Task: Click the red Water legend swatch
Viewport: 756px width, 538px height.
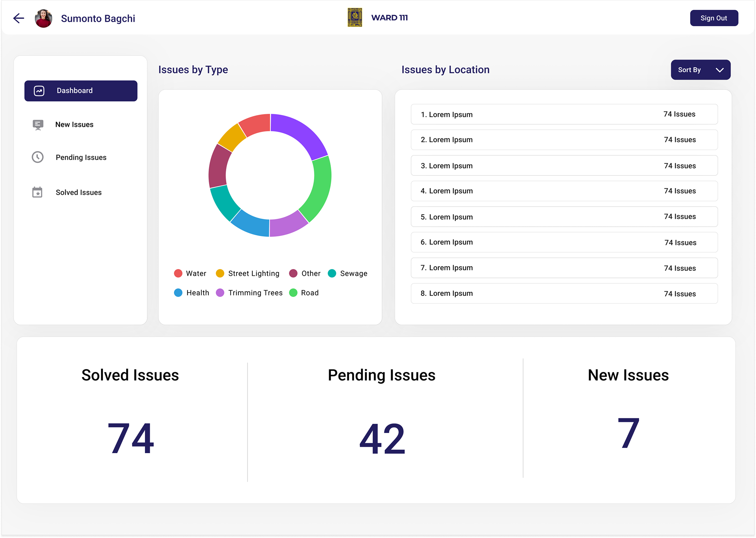Action: coord(178,273)
